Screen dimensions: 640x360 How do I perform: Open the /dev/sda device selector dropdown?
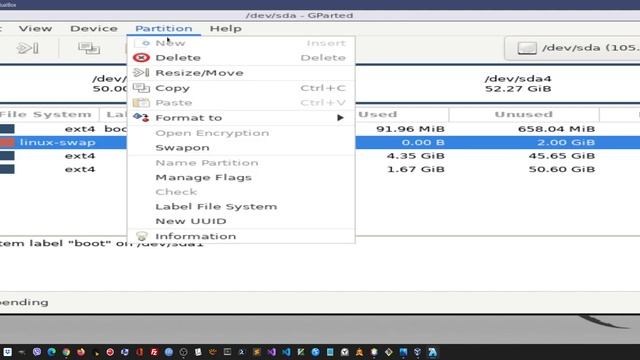572,48
